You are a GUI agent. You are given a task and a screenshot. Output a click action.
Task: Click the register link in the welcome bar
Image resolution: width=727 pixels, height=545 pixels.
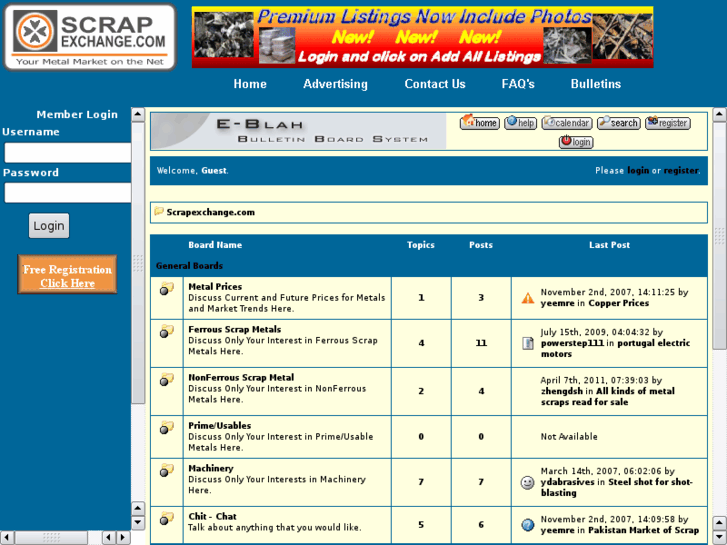(681, 171)
